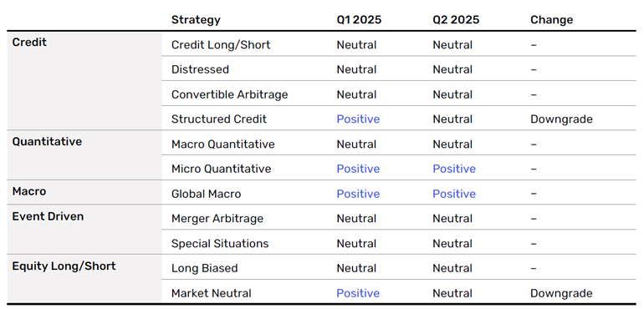Select the Q1 2025 column header

[359, 20]
